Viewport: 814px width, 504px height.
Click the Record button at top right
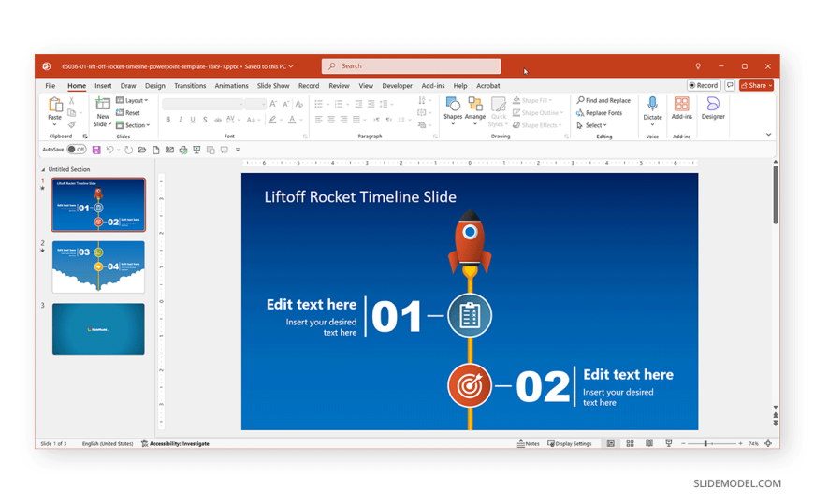pos(704,86)
